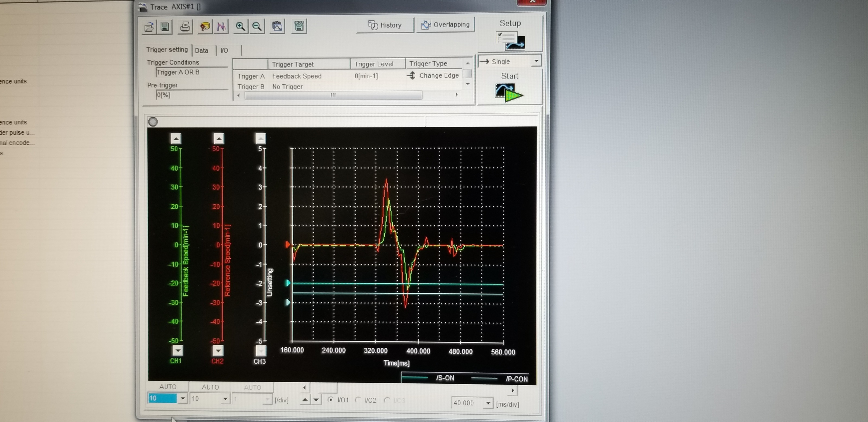Image resolution: width=868 pixels, height=422 pixels.
Task: Click the I/O move up arrow button
Action: (x=305, y=400)
